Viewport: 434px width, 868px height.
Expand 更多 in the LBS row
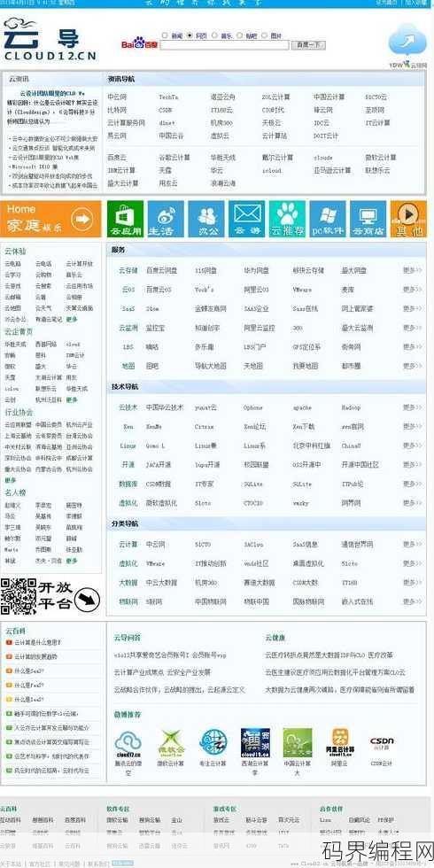[x=412, y=347]
